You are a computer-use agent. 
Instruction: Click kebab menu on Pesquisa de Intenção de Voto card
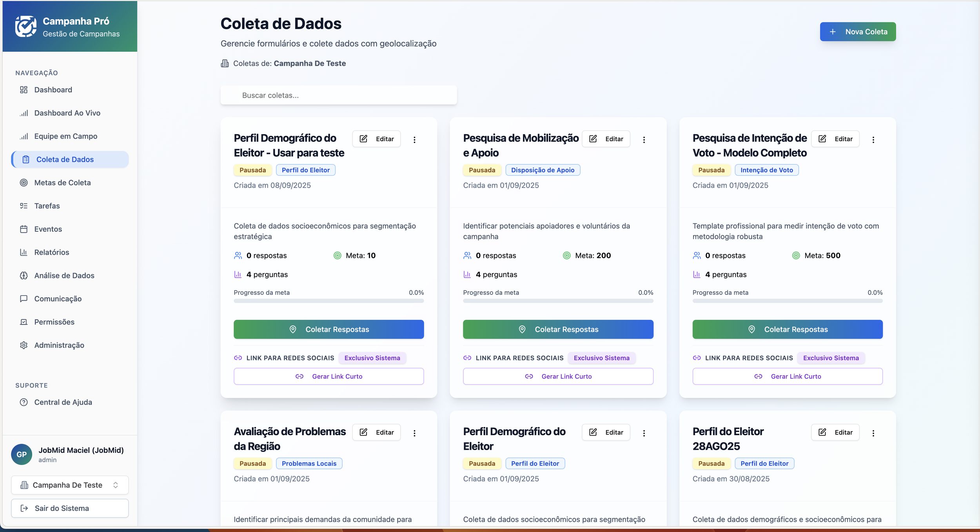coord(873,140)
